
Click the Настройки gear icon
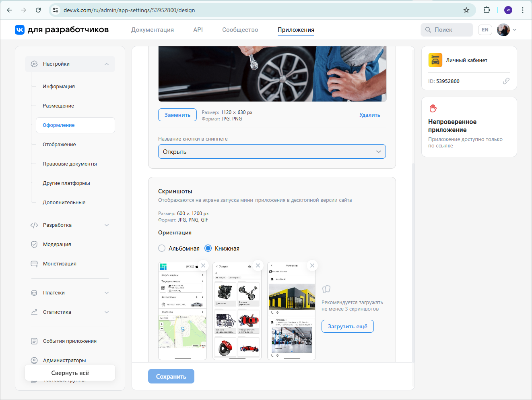(x=34, y=64)
